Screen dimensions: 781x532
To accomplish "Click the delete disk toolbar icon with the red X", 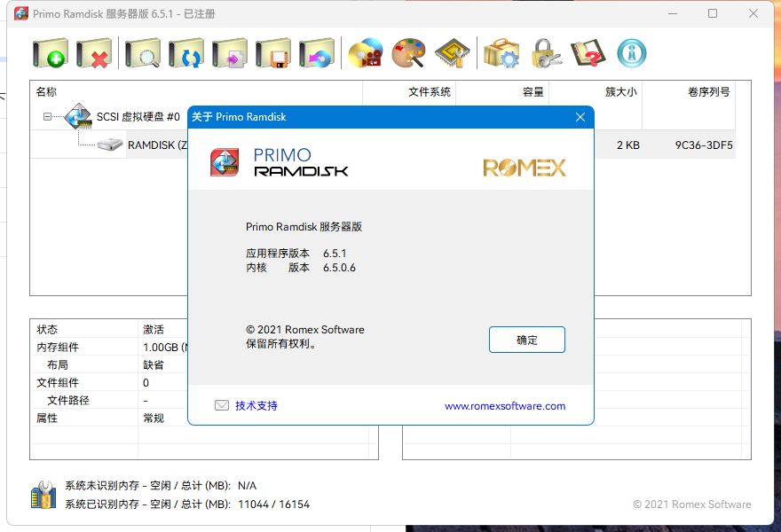I will coord(94,52).
